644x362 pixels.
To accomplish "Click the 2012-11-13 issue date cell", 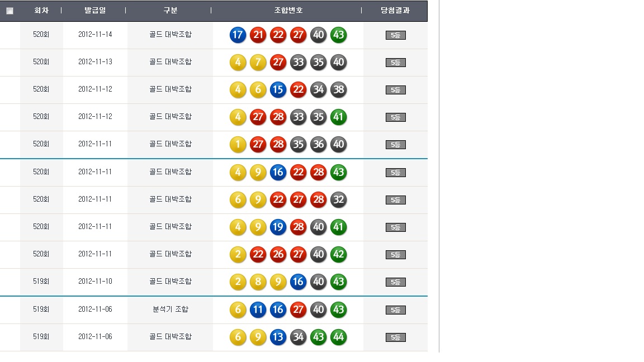I will [95, 62].
